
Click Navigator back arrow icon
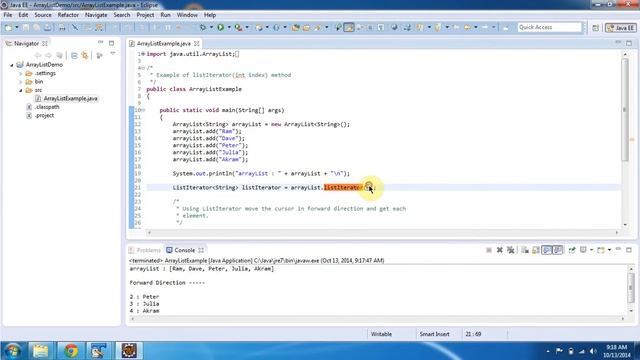[38, 55]
